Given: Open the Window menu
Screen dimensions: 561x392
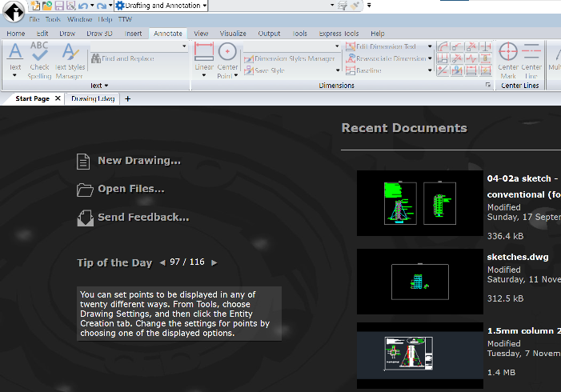Looking at the screenshot, I should click(x=80, y=19).
